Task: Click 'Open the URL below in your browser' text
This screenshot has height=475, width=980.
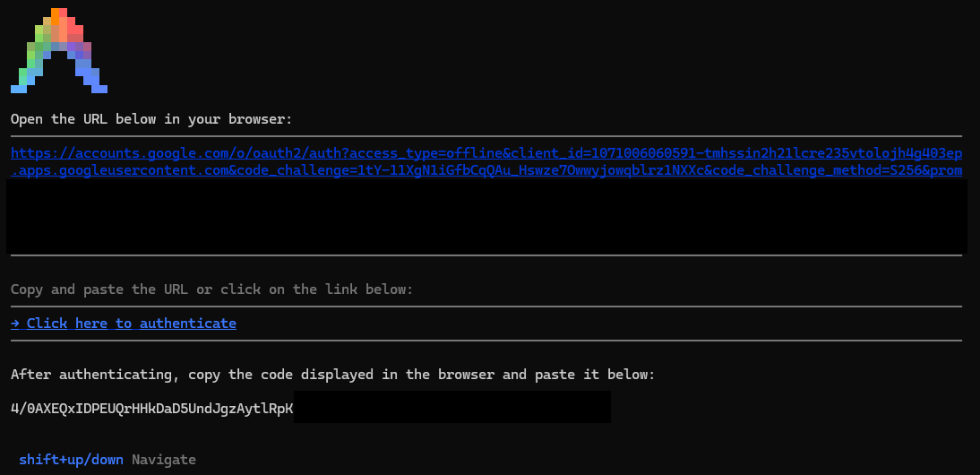Action: pos(151,118)
